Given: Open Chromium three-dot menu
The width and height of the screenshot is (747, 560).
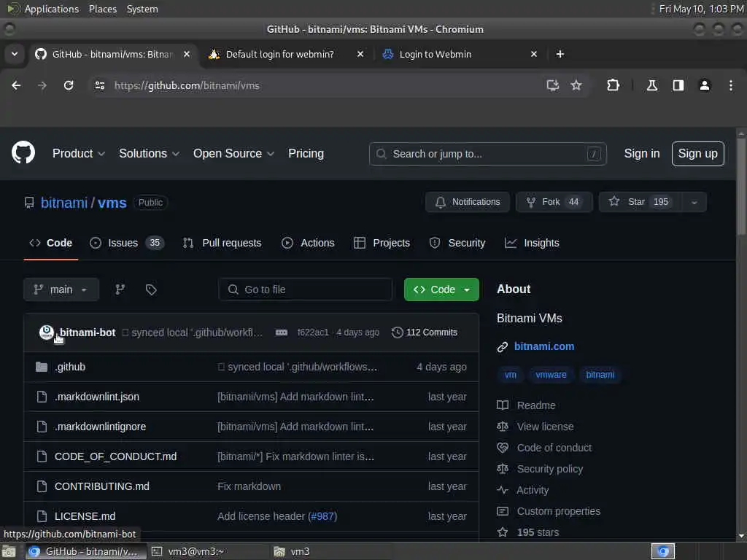Looking at the screenshot, I should (x=731, y=86).
